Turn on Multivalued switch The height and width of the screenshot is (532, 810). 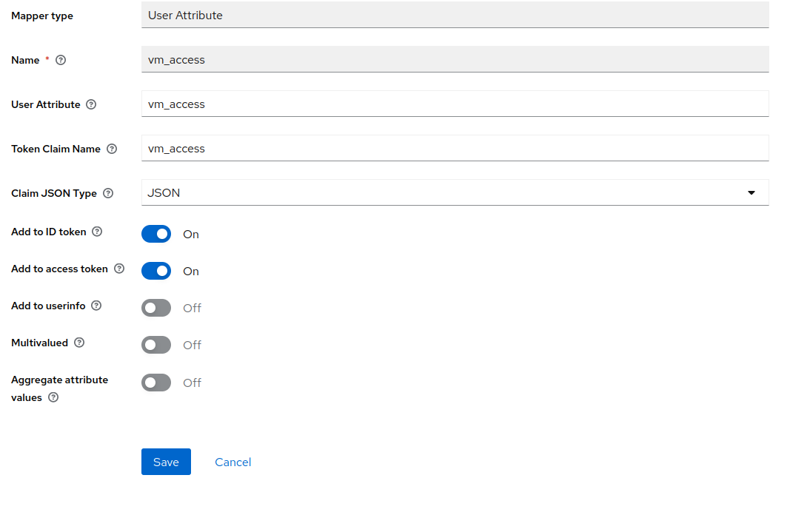pyautogui.click(x=156, y=345)
